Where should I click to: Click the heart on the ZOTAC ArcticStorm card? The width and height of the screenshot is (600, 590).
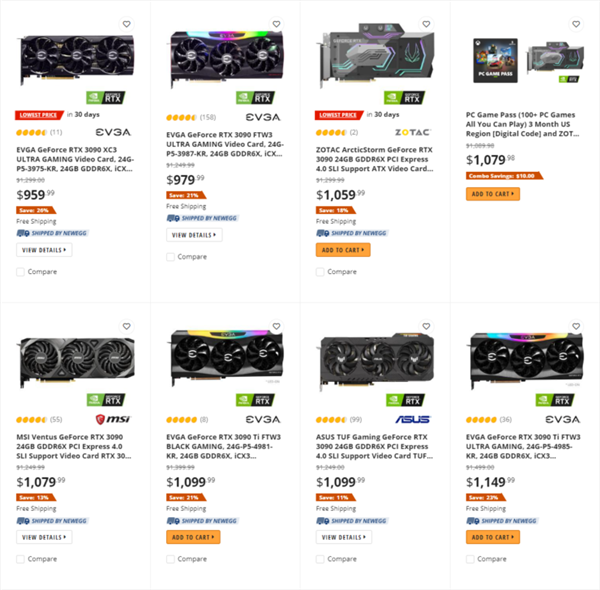[x=426, y=24]
